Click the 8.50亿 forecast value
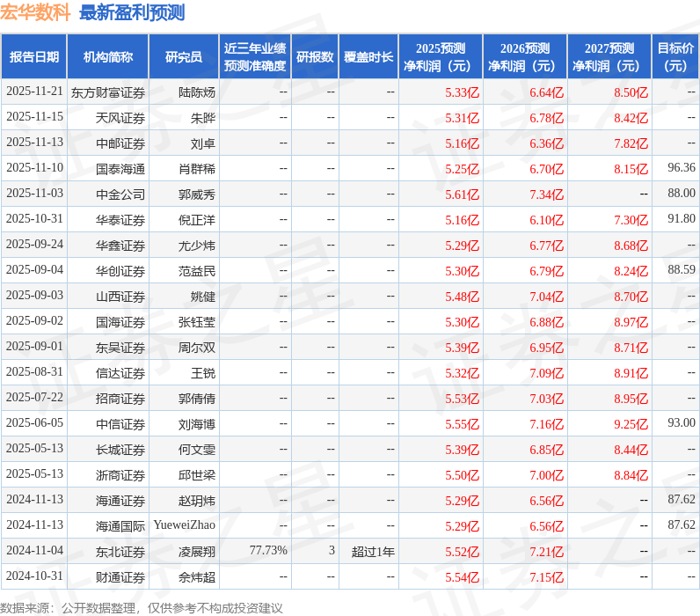This screenshot has height=616, width=700. 631,92
